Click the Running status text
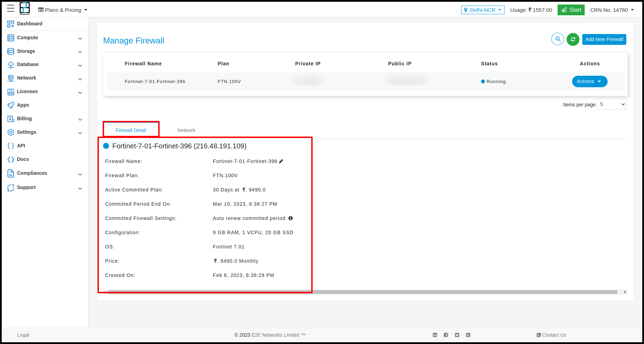The width and height of the screenshot is (644, 344). pyautogui.click(x=496, y=82)
